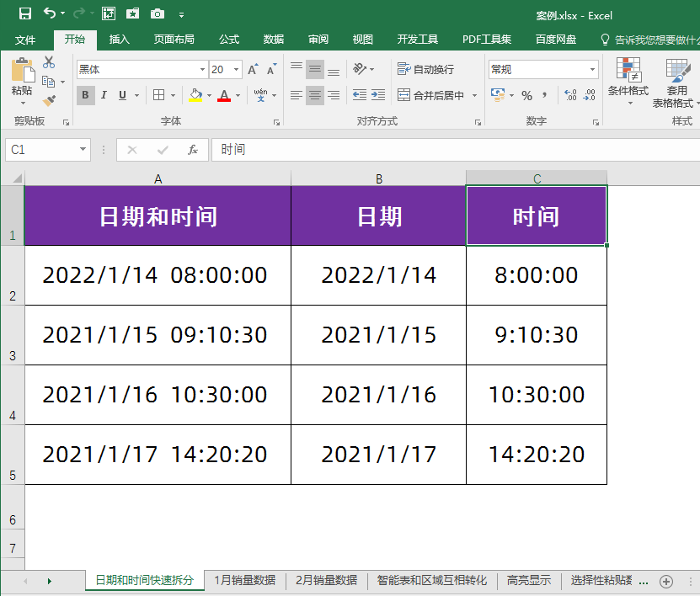
Task: Apply the yellow fill color
Action: [x=195, y=95]
